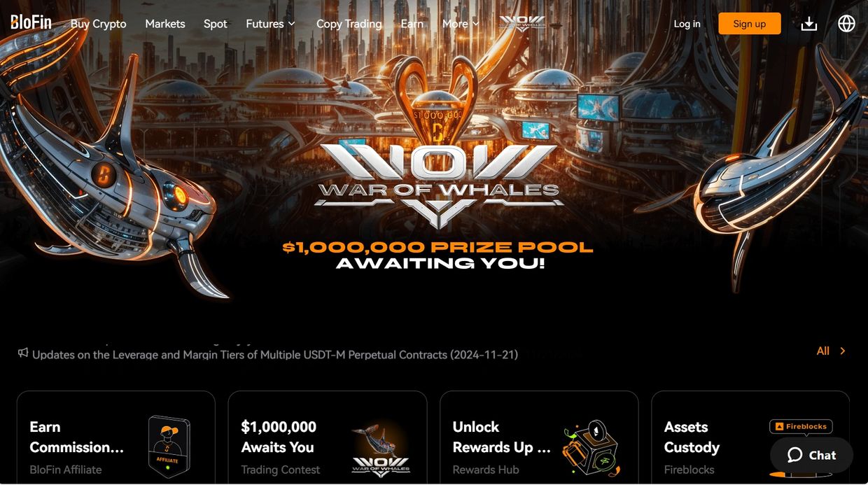Open the leverage and margin tiers announcement
The width and height of the screenshot is (868, 485).
tap(275, 355)
